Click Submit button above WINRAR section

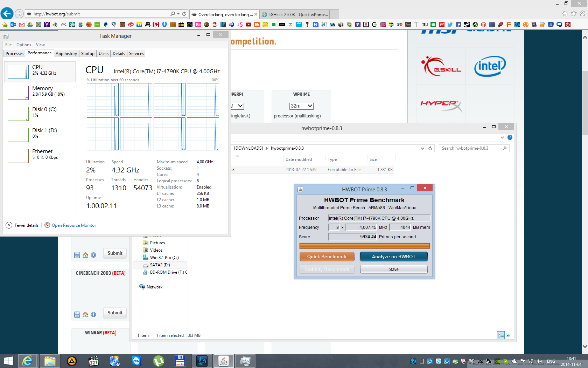click(x=115, y=313)
